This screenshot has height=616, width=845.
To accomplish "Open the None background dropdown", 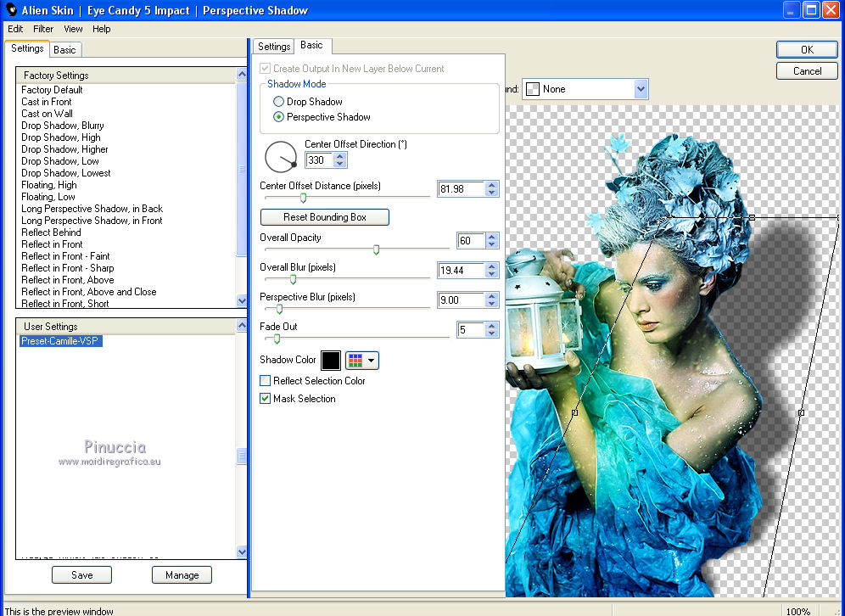I will coord(641,89).
